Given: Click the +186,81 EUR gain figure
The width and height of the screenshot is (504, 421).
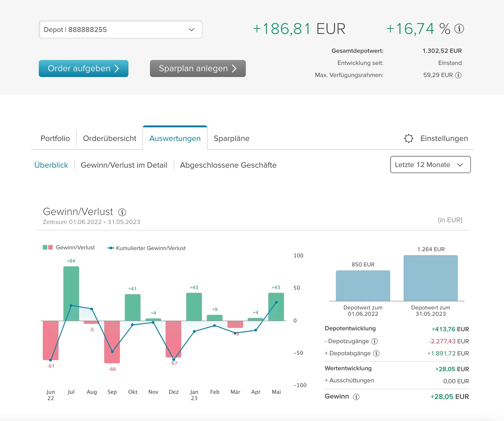Looking at the screenshot, I should click(x=299, y=29).
